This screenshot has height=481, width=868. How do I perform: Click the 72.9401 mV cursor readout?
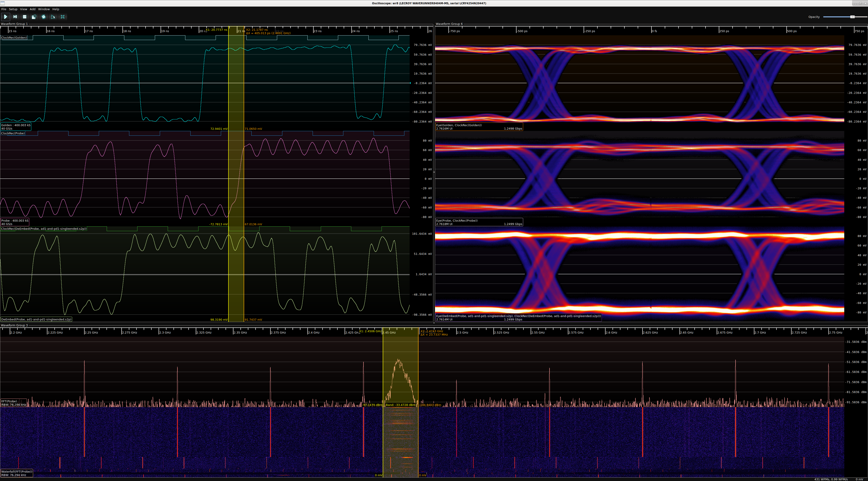click(219, 129)
